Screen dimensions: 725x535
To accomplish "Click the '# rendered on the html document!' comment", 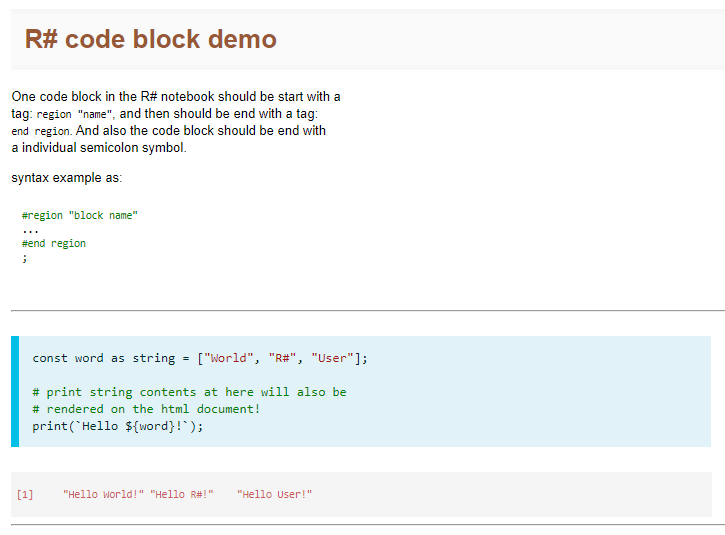I will pos(146,409).
